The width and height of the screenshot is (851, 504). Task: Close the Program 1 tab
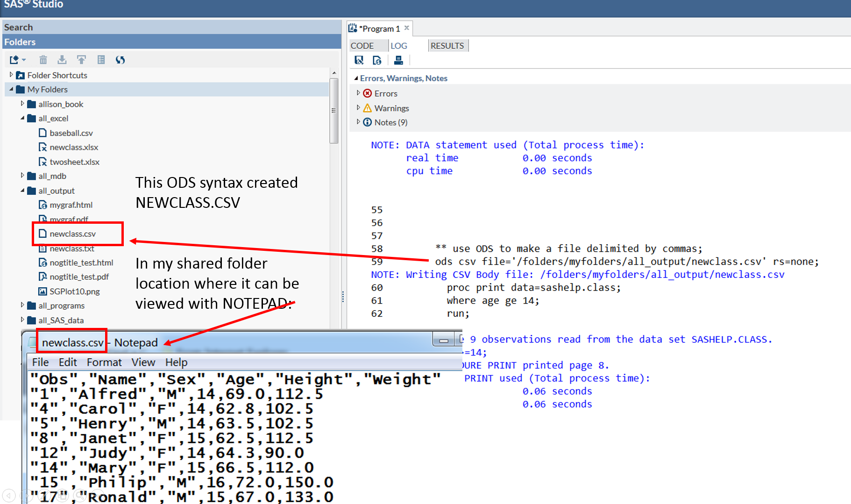[407, 28]
